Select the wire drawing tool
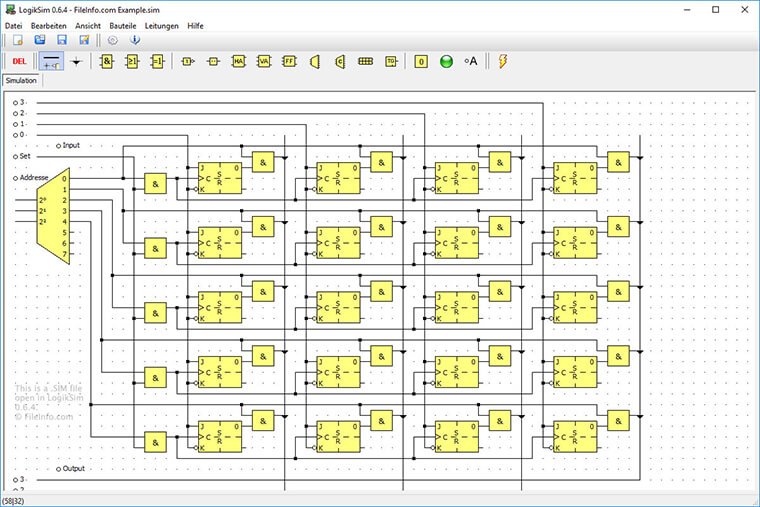 [x=51, y=61]
